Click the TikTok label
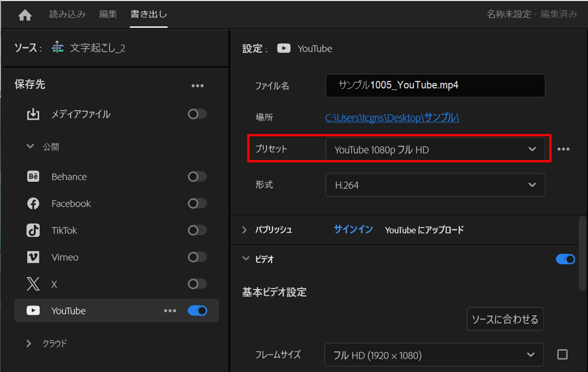This screenshot has height=372, width=588. [x=64, y=230]
